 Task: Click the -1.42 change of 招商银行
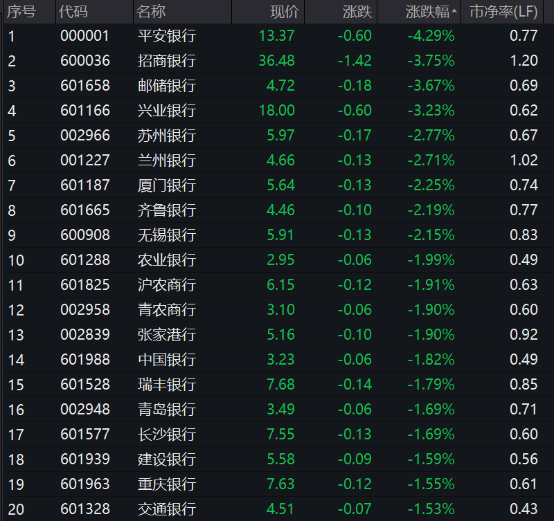pyautogui.click(x=354, y=61)
